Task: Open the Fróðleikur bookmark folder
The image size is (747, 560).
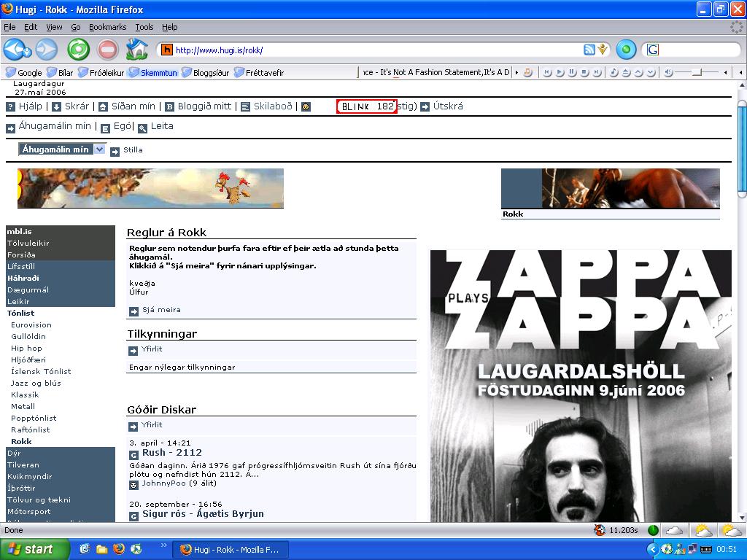Action: tap(101, 72)
